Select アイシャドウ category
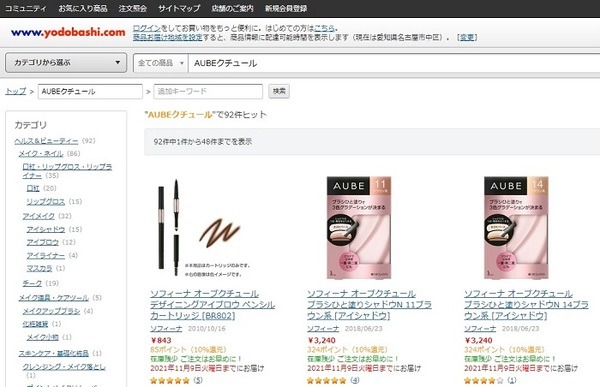This screenshot has height=387, width=600. click(46, 229)
